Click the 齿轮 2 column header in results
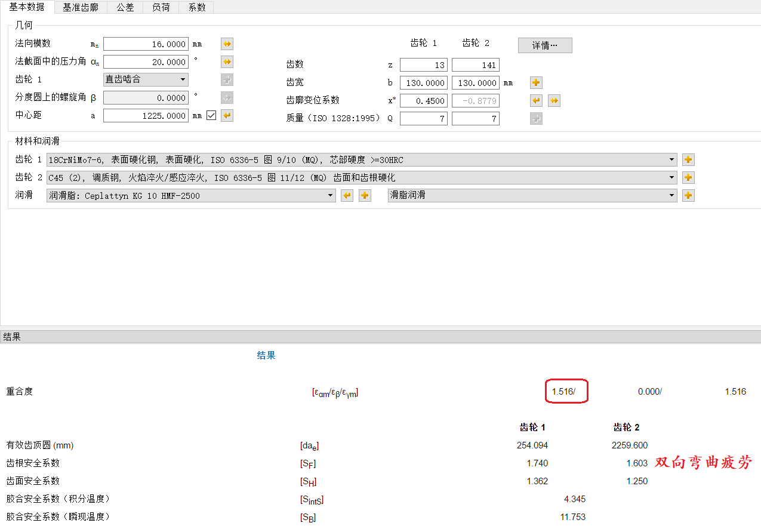Viewport: 761px width, 532px height. tap(626, 428)
